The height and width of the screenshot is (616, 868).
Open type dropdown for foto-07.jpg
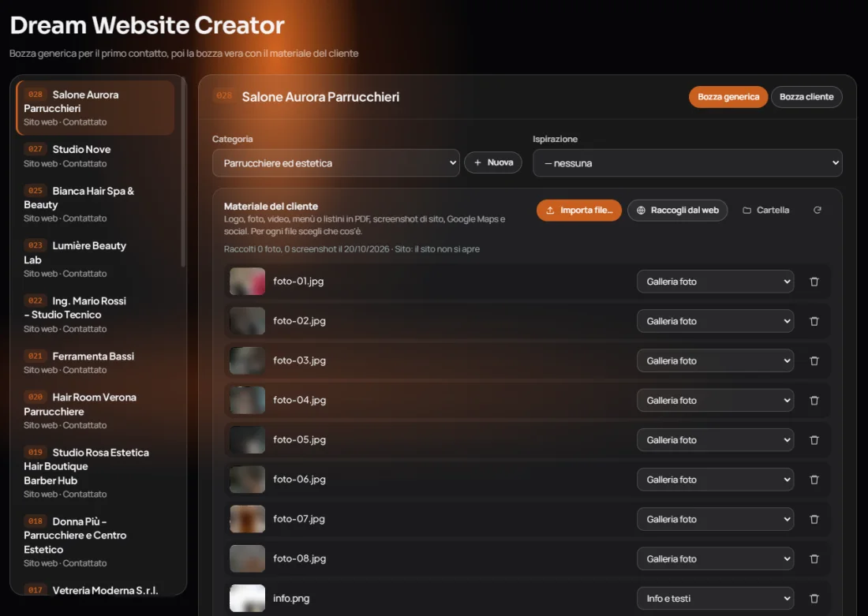coord(715,519)
